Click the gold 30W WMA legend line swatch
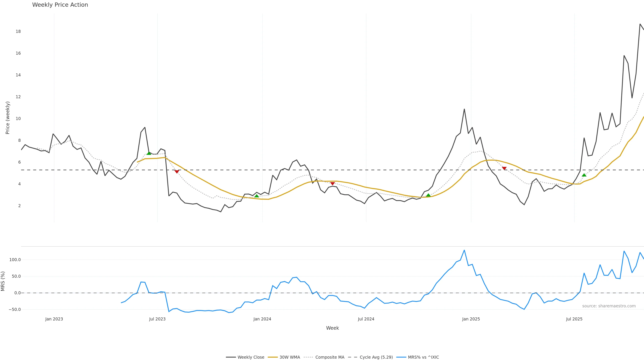This screenshot has width=644, height=362. click(273, 357)
